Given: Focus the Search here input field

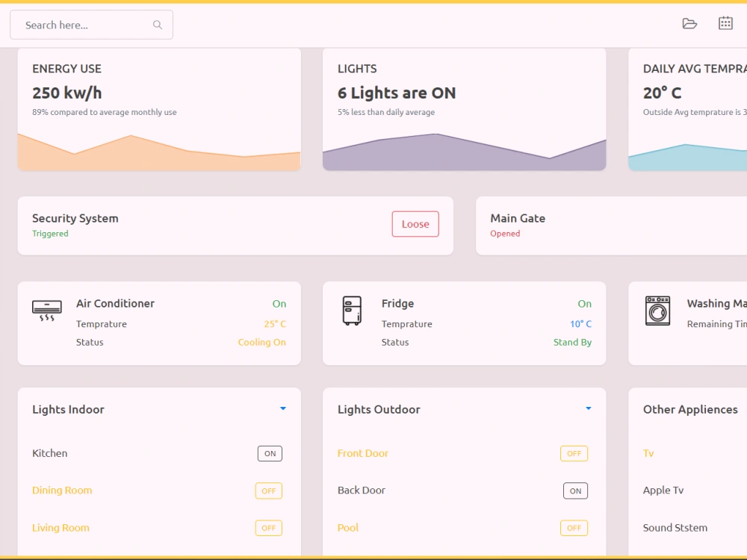Looking at the screenshot, I should click(91, 25).
